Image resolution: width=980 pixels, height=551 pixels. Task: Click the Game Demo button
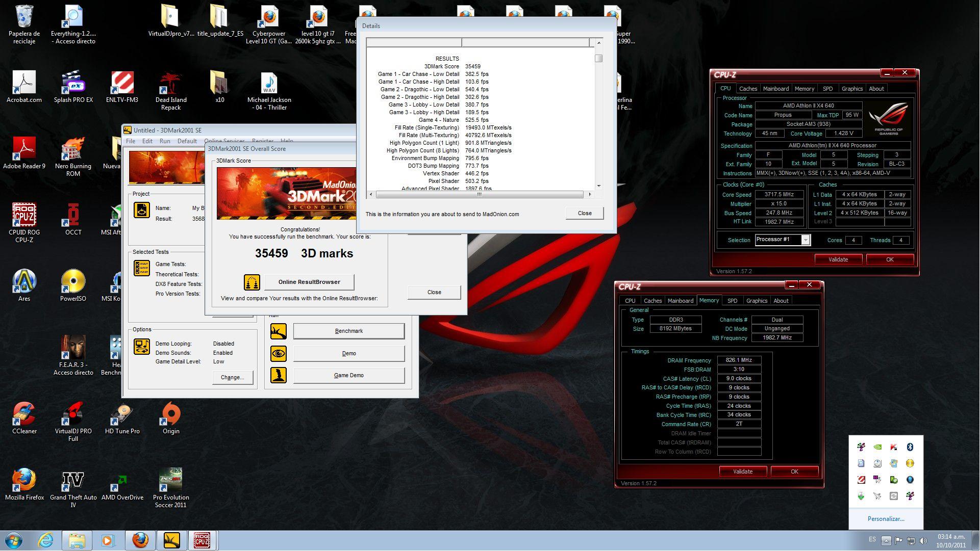tap(349, 375)
